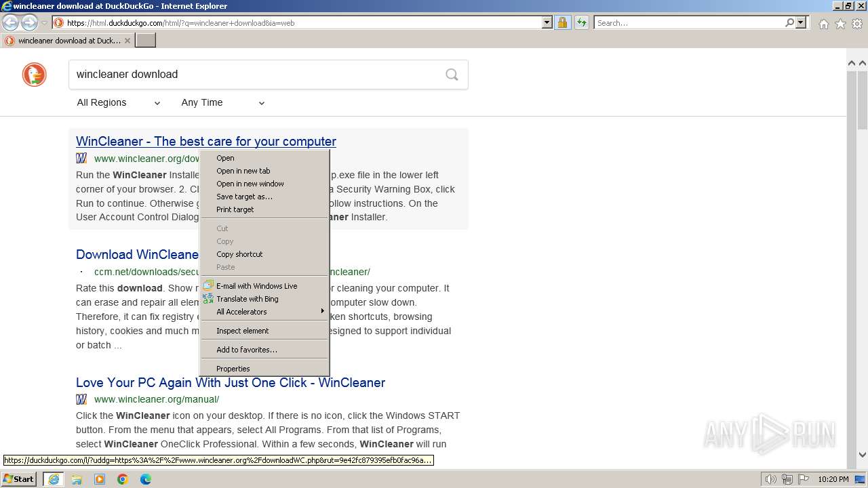Open a new blank tab
868x488 pixels.
[x=145, y=41]
